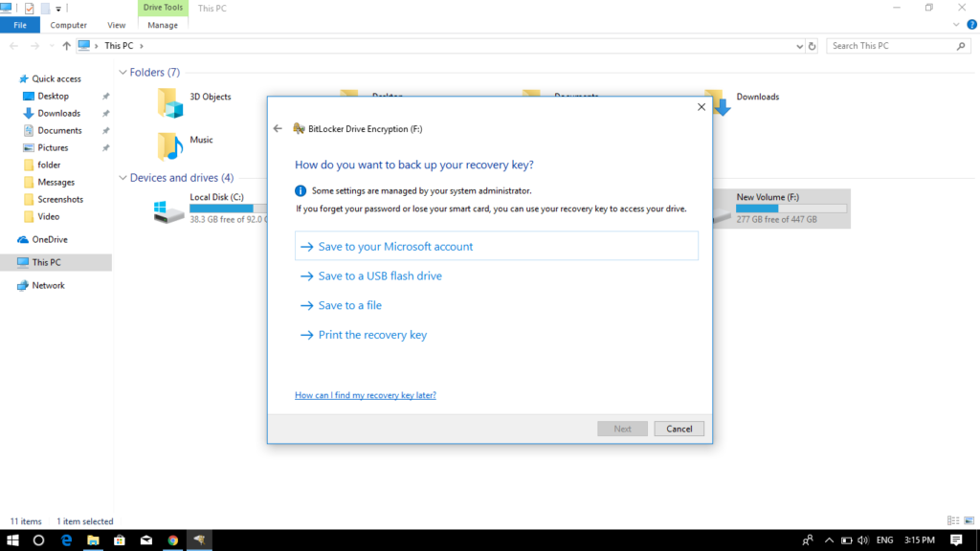
Task: Collapse the Folders (7) group
Action: 122,73
